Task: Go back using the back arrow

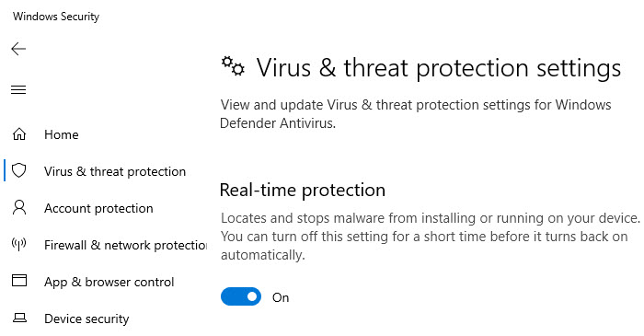Action: tap(18, 49)
